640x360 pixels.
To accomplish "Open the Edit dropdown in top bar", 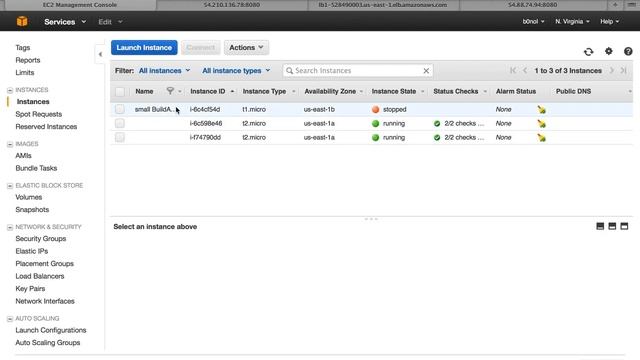I will 110,22.
